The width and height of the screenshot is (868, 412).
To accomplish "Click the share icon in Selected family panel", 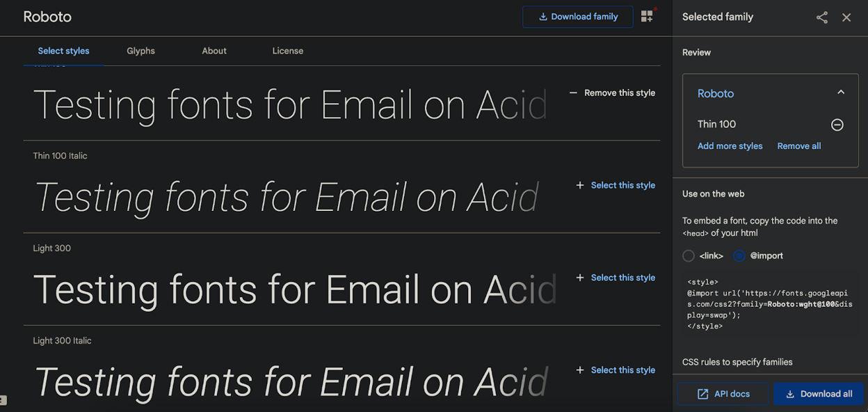I will click(821, 17).
